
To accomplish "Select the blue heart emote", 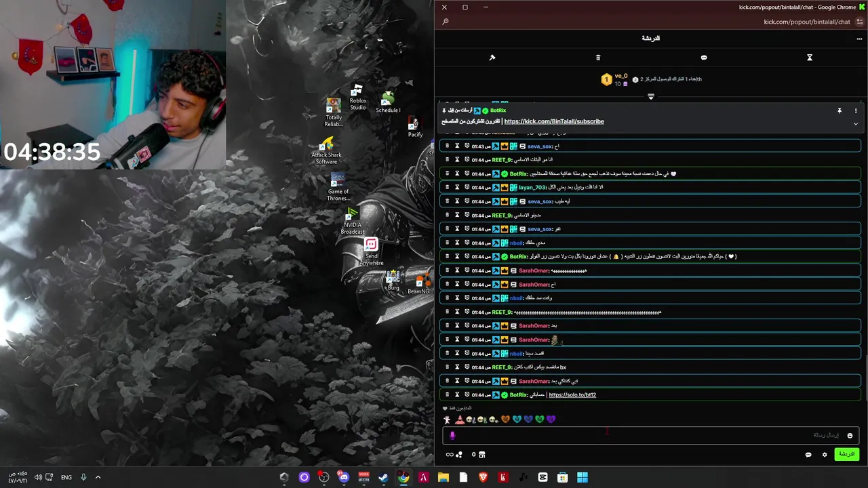I will 528,420.
